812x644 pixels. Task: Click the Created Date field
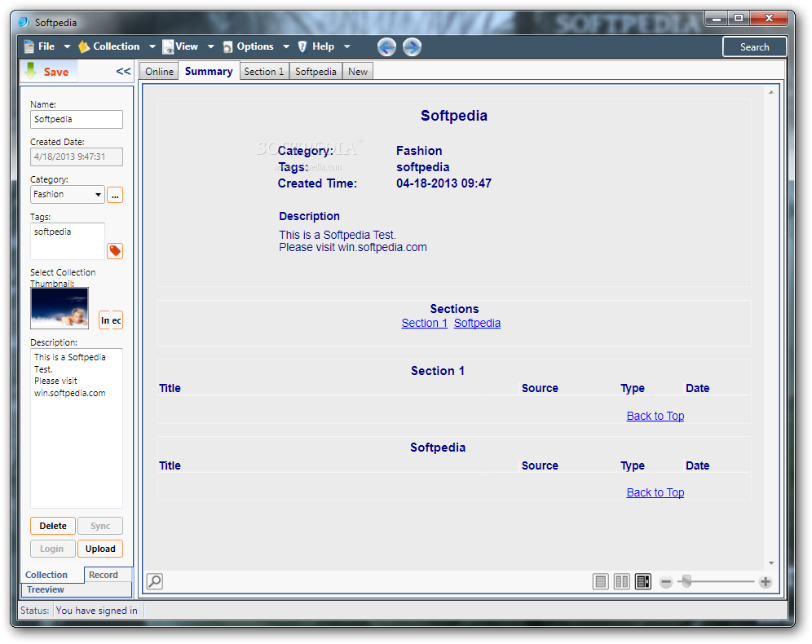(x=77, y=157)
